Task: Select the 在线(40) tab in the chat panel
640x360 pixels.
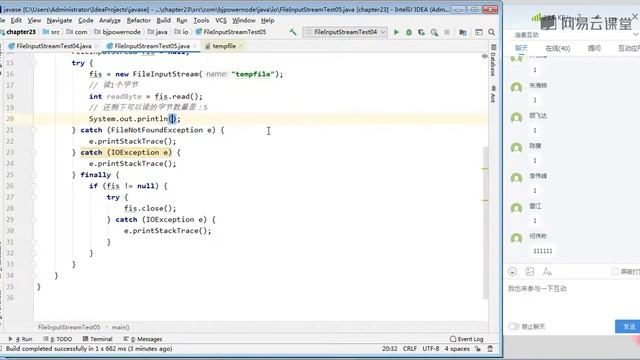Action: pyautogui.click(x=558, y=48)
